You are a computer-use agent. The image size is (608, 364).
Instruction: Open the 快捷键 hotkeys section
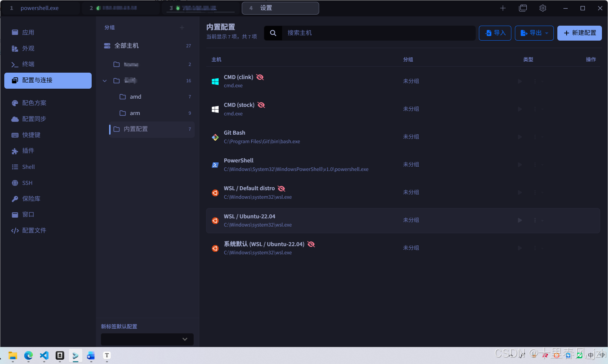[x=48, y=135]
